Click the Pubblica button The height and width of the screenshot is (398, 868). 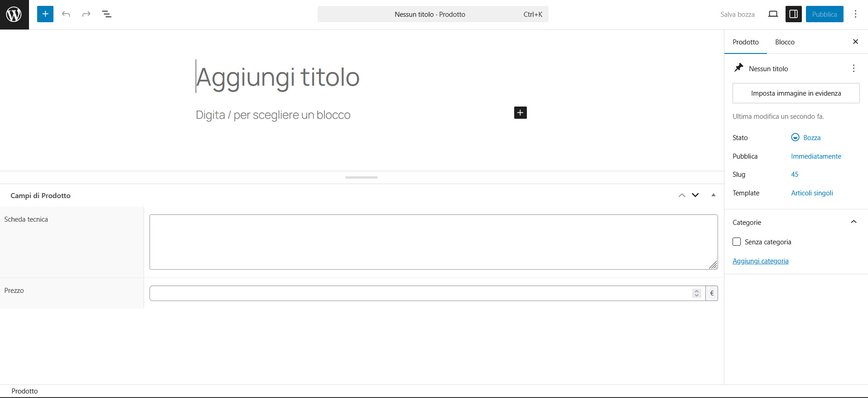pyautogui.click(x=825, y=14)
